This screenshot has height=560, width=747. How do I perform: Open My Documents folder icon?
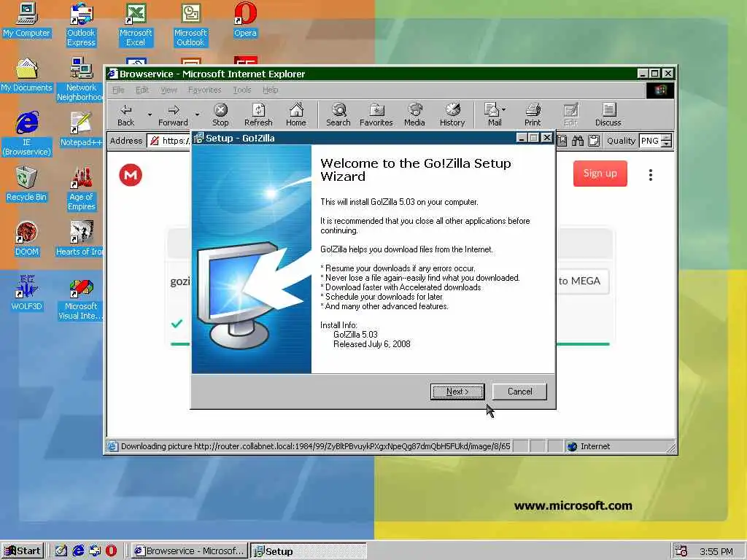click(x=27, y=75)
